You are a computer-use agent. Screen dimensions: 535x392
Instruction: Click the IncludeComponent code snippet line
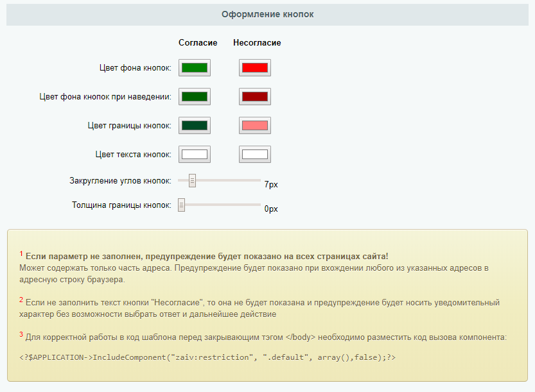(x=207, y=357)
